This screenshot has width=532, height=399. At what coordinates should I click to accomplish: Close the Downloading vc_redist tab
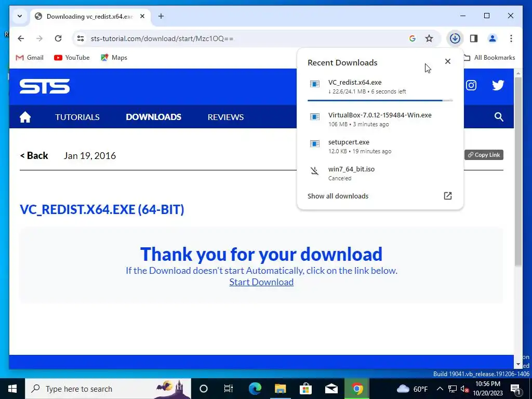point(142,16)
